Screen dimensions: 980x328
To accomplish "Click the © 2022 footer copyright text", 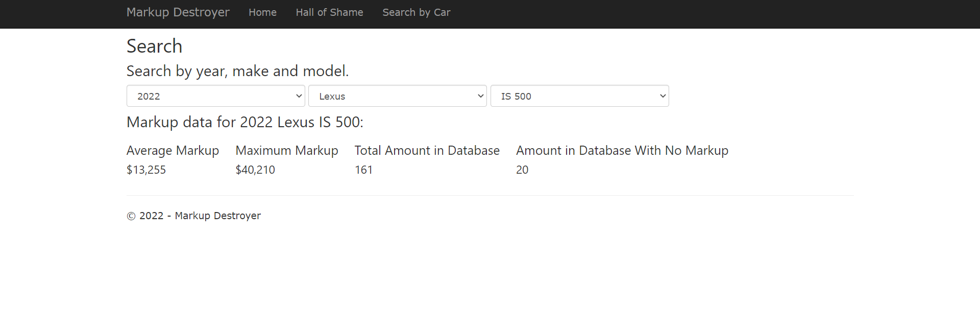I will pos(193,216).
